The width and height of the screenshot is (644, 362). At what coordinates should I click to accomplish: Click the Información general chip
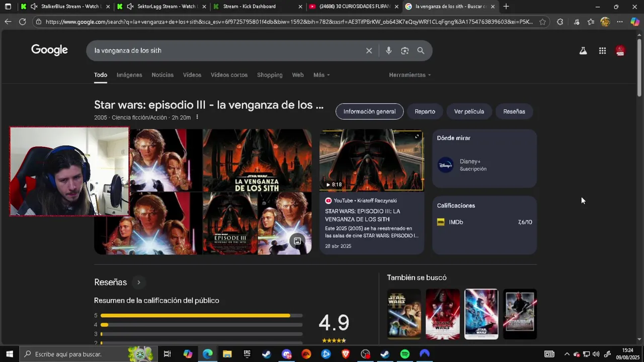click(369, 112)
